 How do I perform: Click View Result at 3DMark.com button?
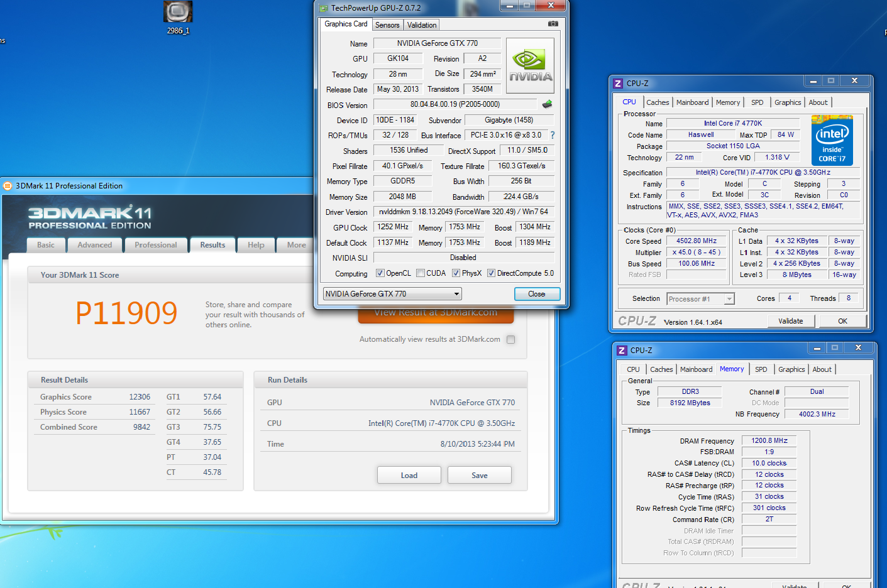436,314
